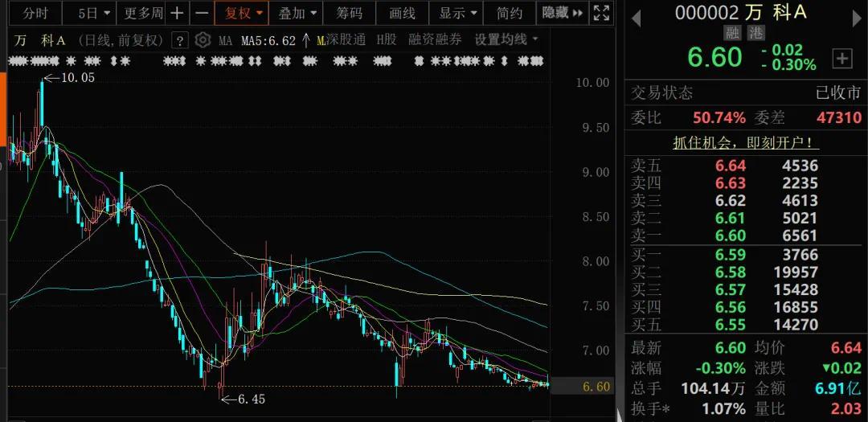This screenshot has width=868, height=422.
Task: Click 买一 price 6.59
Action: coord(730,255)
